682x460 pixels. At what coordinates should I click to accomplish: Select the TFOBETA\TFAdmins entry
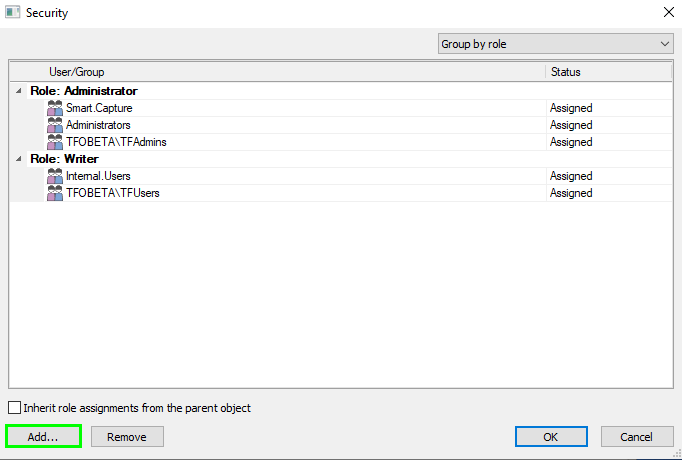tap(116, 142)
